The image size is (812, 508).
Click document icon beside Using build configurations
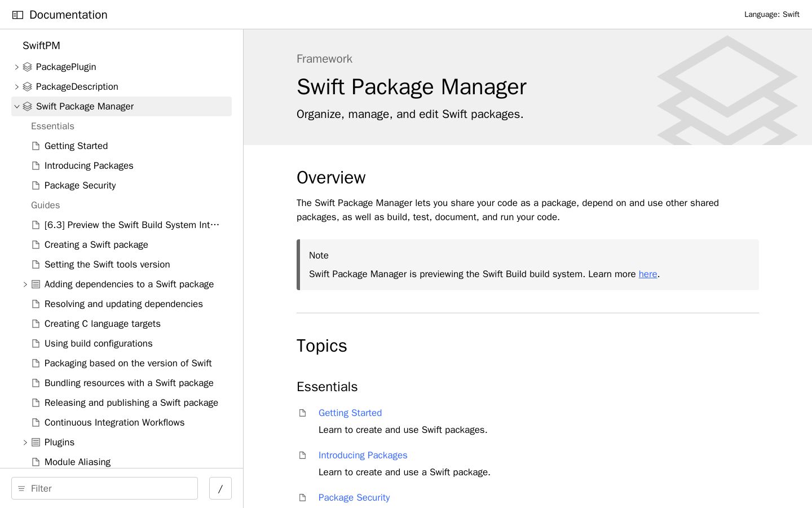tap(36, 344)
